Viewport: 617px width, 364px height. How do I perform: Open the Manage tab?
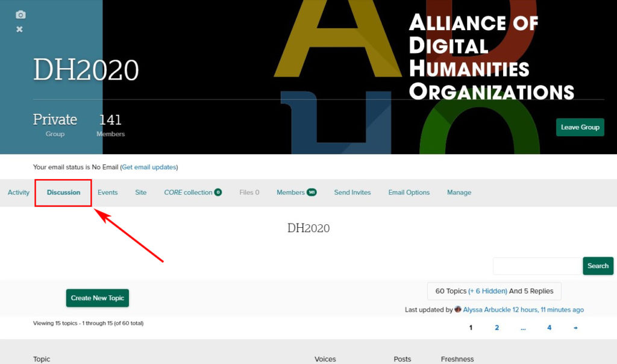click(x=459, y=192)
